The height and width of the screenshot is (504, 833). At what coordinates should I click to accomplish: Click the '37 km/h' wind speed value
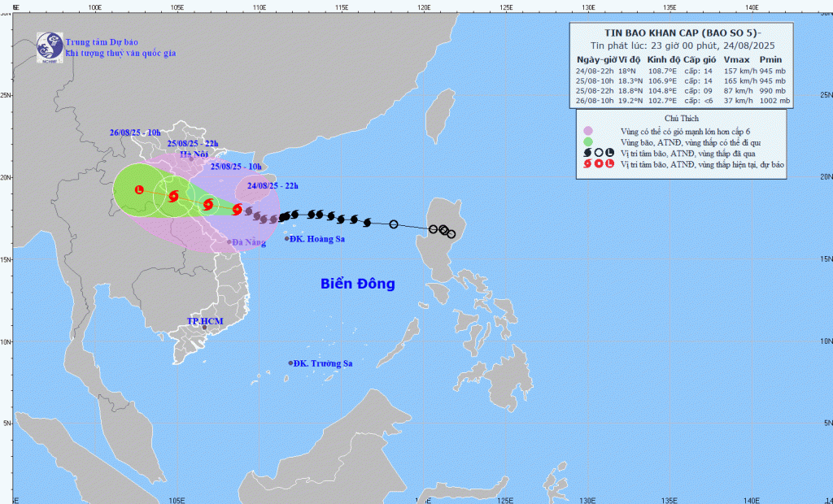[x=738, y=100]
